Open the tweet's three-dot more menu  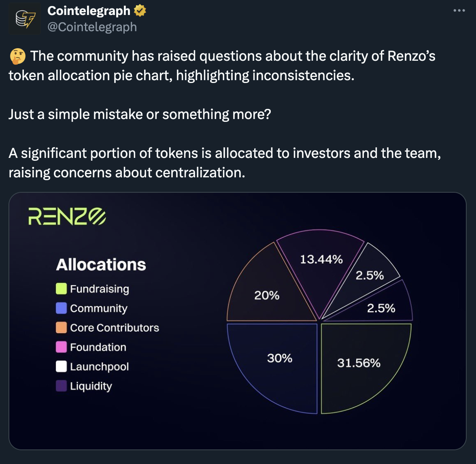click(x=459, y=11)
